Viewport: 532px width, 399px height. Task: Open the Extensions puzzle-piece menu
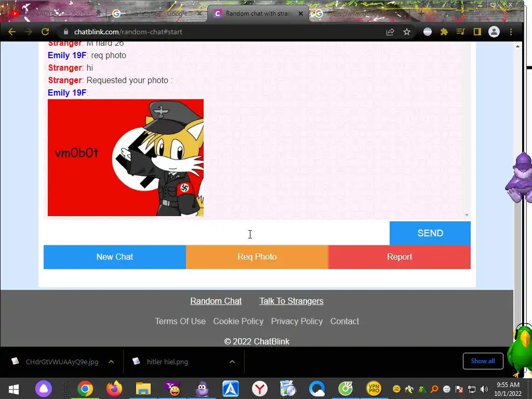point(444,32)
